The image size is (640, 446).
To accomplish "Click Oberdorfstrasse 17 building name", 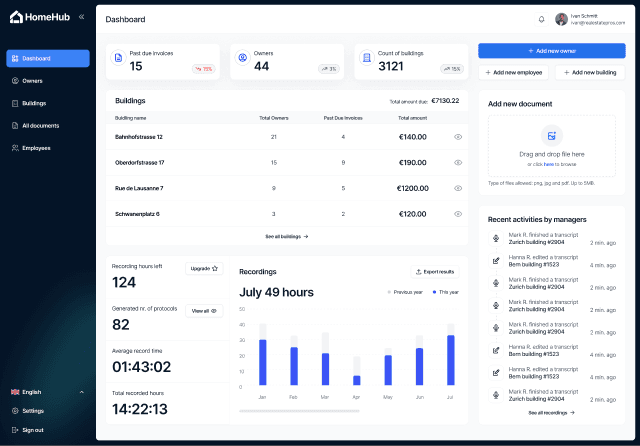I will click(140, 163).
